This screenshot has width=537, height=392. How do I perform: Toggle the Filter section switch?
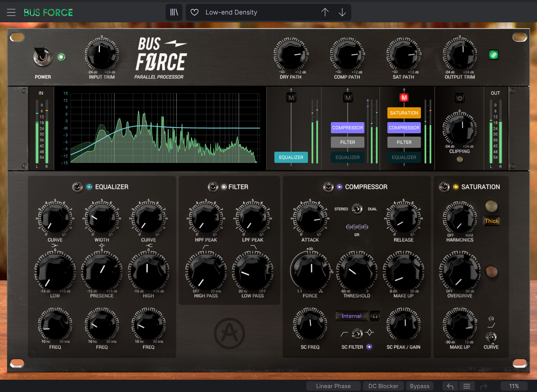(213, 187)
